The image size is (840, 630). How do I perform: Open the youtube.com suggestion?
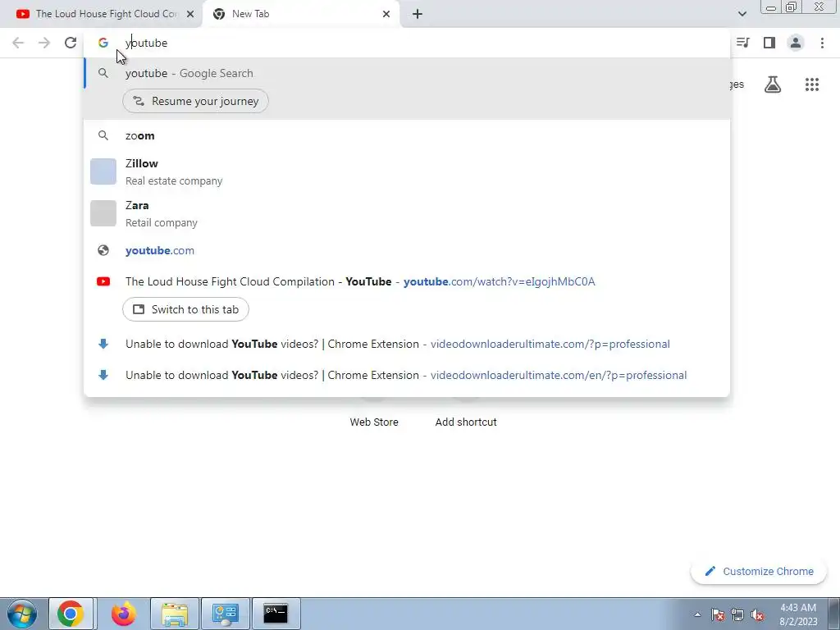(407, 250)
